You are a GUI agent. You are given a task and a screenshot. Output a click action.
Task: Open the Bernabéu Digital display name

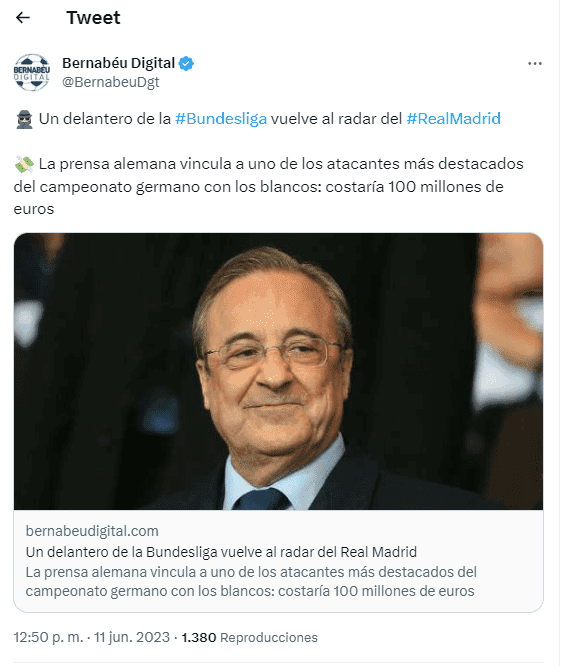(118, 63)
